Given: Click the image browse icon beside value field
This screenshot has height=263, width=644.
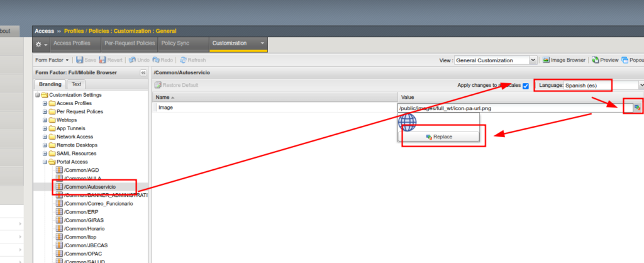Looking at the screenshot, I should [638, 108].
